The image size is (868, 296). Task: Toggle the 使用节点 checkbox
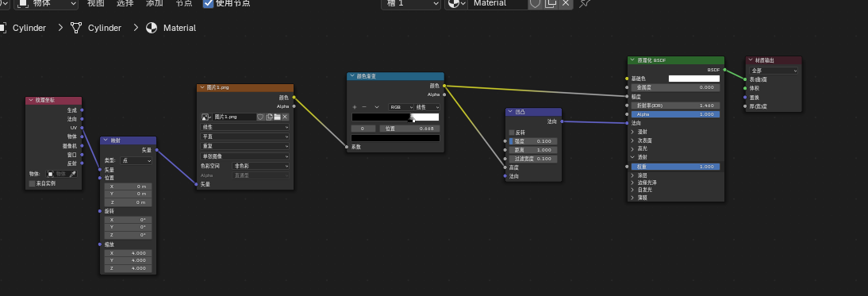(209, 3)
